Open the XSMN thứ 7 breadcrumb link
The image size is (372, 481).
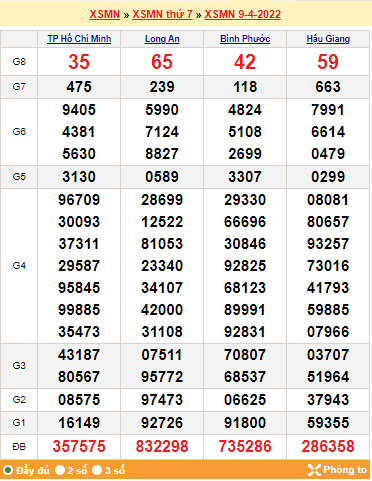[162, 14]
